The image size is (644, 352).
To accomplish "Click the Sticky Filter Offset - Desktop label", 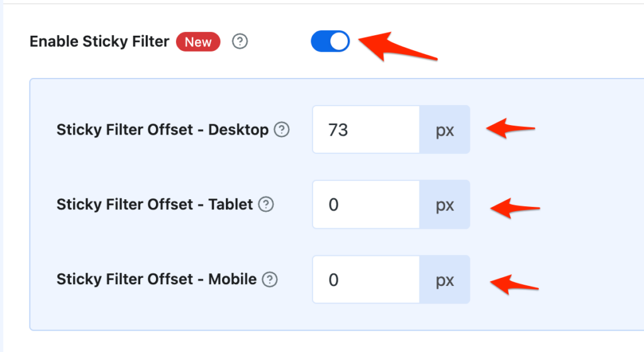I will pos(162,130).
